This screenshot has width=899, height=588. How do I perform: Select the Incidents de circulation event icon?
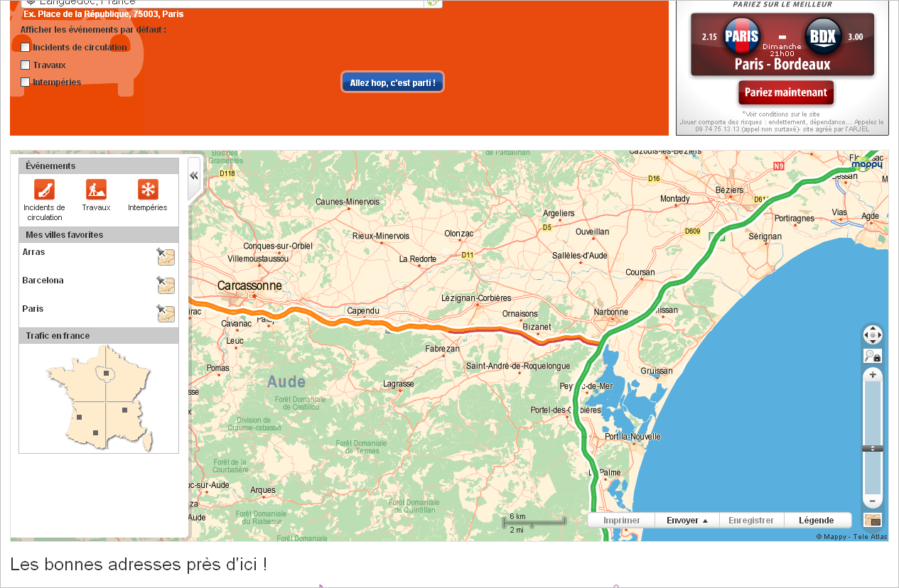pos(43,190)
